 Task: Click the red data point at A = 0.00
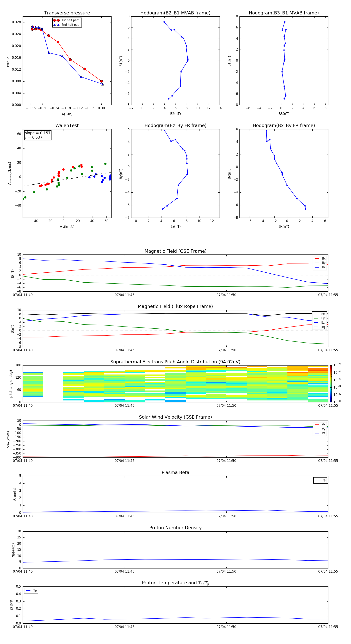[x=101, y=81]
